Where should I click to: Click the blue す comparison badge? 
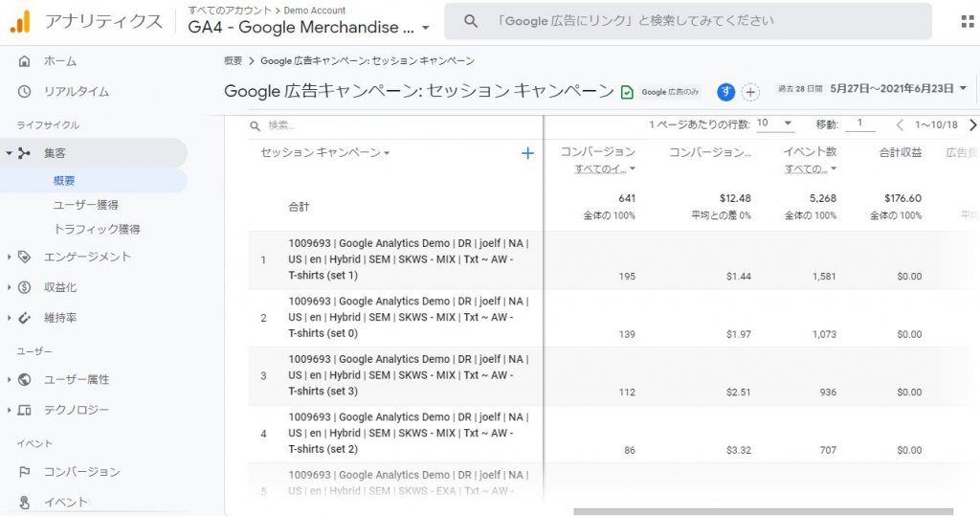(x=725, y=92)
